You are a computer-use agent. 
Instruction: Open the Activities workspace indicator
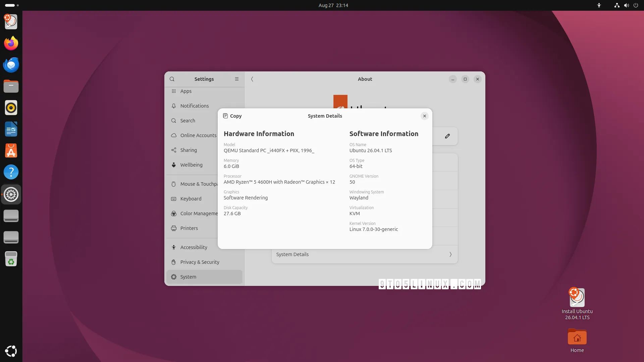[12, 5]
